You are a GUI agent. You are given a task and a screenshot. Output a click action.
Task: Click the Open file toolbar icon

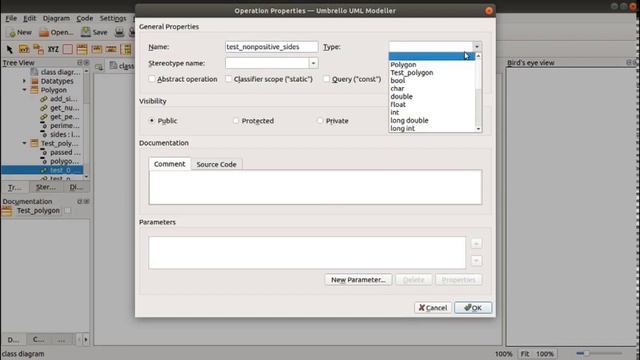click(44, 32)
